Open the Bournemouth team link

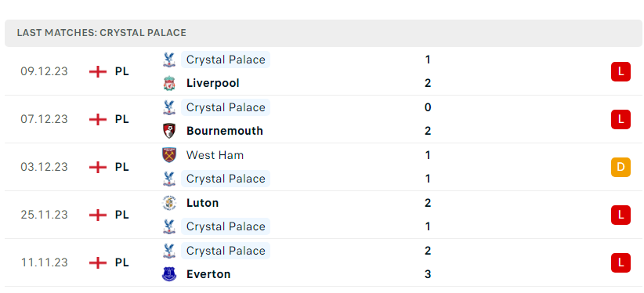point(225,131)
